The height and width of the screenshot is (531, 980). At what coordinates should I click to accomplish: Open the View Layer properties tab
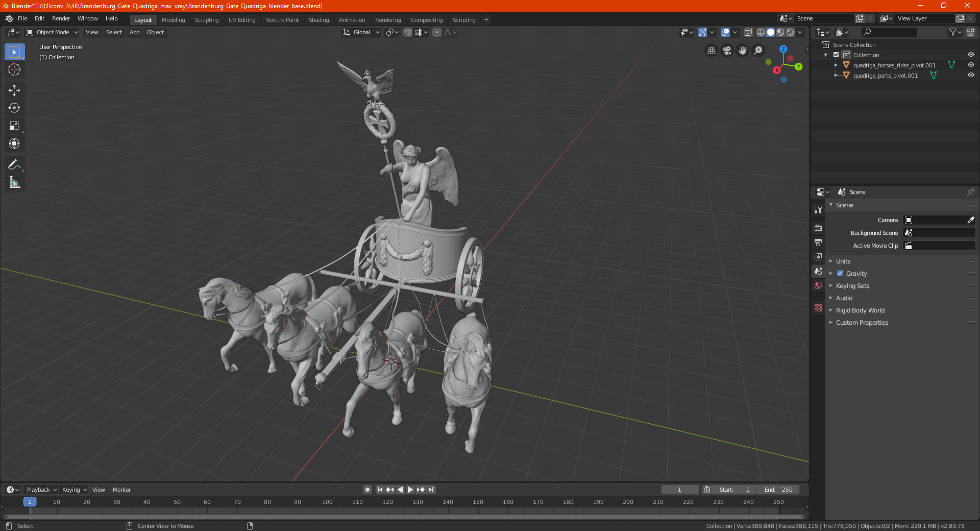pyautogui.click(x=818, y=256)
